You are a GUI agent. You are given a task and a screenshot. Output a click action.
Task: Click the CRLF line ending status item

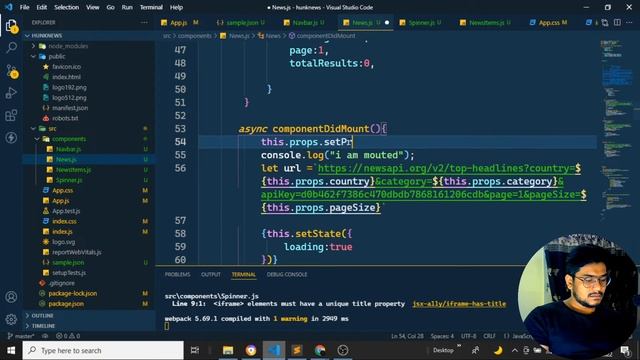[x=489, y=336]
